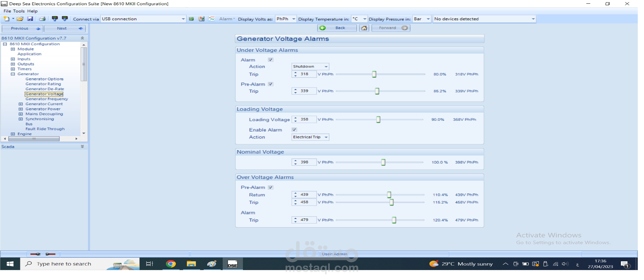Open the Display Pressure Bar dropdown

421,19
